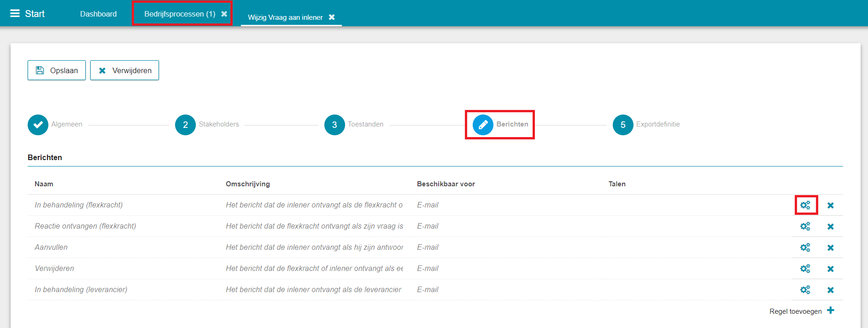Viewport: 868px width, 328px height.
Task: Click the Beschikbaar voor column header
Action: [446, 184]
